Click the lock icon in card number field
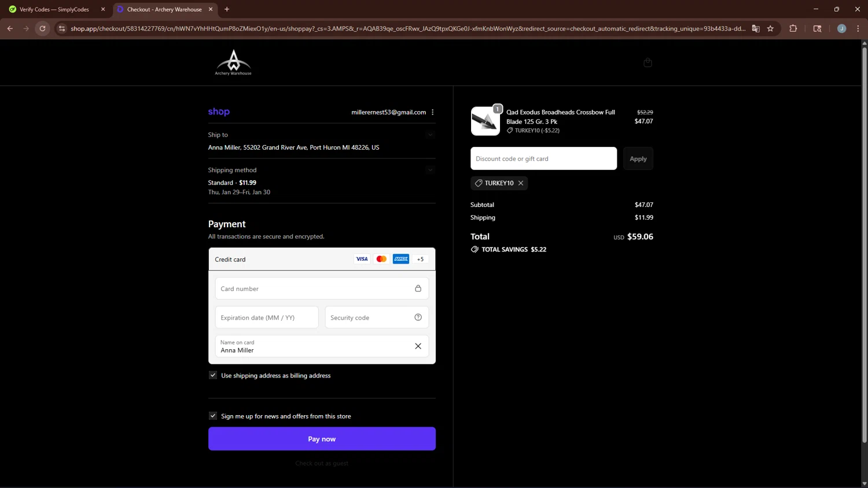The width and height of the screenshot is (868, 488). point(418,289)
